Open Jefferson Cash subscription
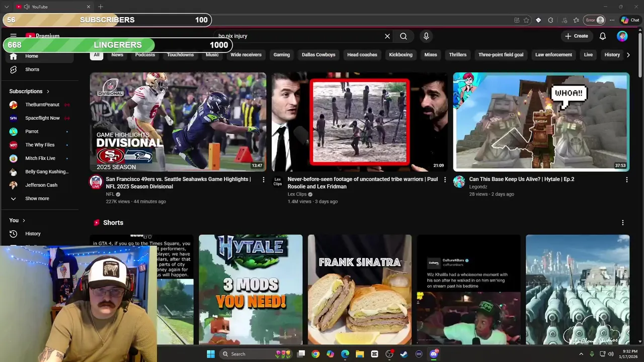Image resolution: width=644 pixels, height=362 pixels. [x=40, y=185]
